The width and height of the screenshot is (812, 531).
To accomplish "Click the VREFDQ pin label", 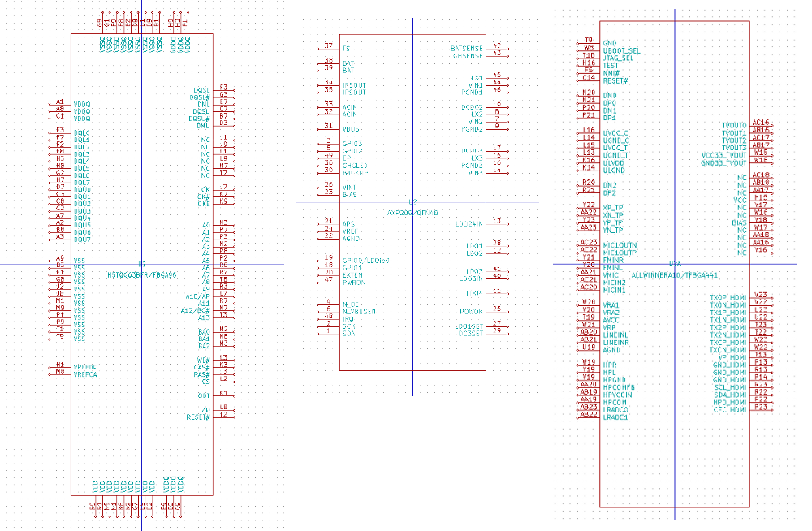I will click(85, 367).
